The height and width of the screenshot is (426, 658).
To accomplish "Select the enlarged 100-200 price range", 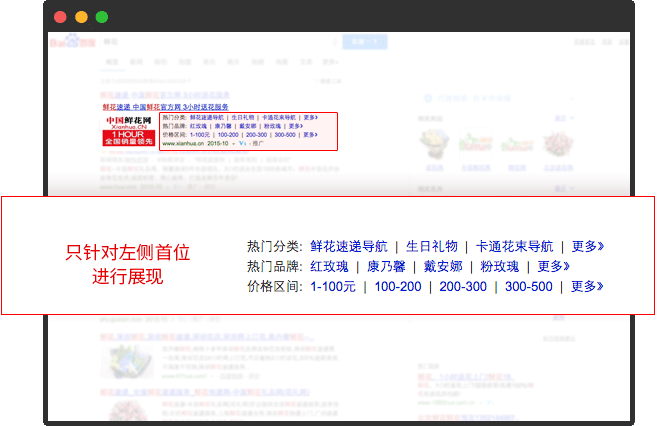I will click(x=396, y=286).
